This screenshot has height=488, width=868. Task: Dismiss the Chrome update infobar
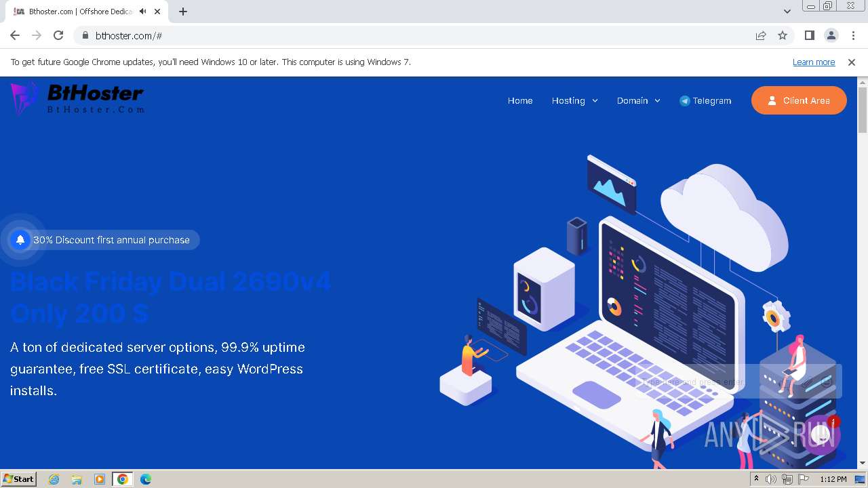[x=852, y=62]
